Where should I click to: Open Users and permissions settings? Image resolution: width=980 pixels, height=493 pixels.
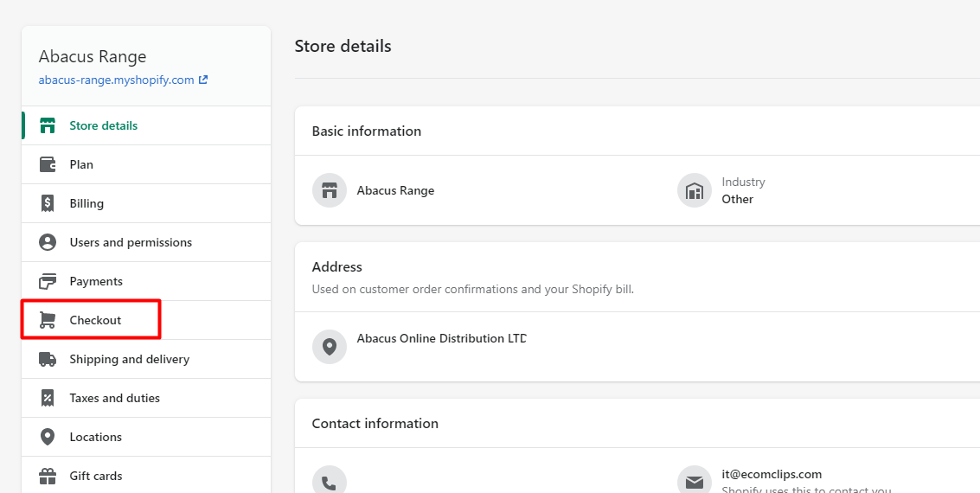[x=146, y=242]
